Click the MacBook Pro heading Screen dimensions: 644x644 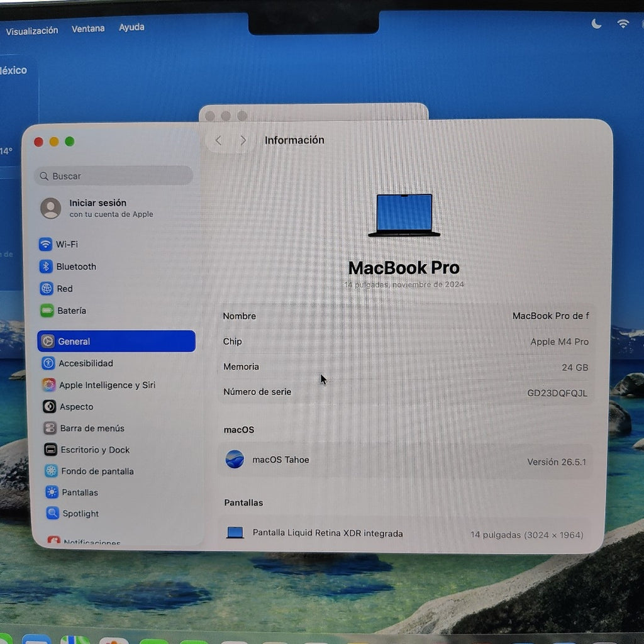click(404, 268)
